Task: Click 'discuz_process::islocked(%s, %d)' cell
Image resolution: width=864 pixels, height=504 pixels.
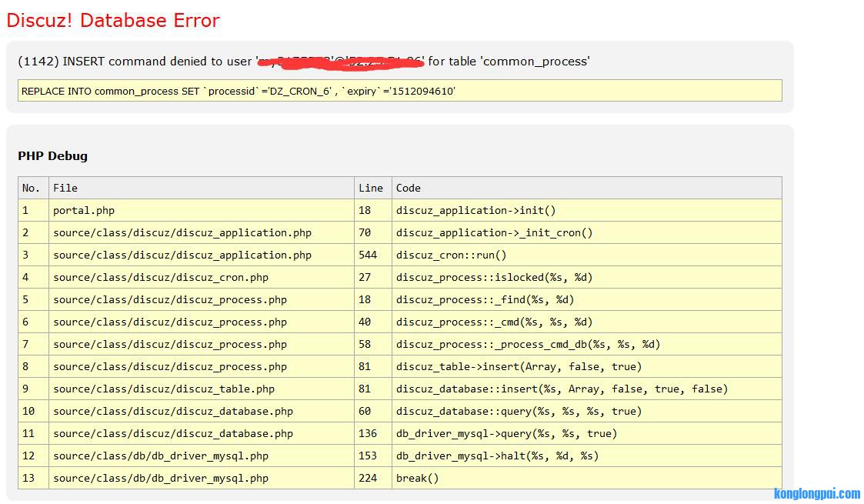Action: click(x=587, y=277)
